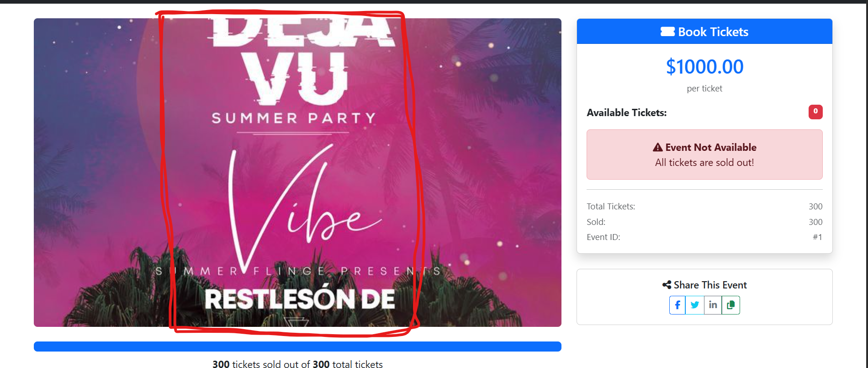
Task: Click the Deja Vu event poster image
Action: coord(297,172)
